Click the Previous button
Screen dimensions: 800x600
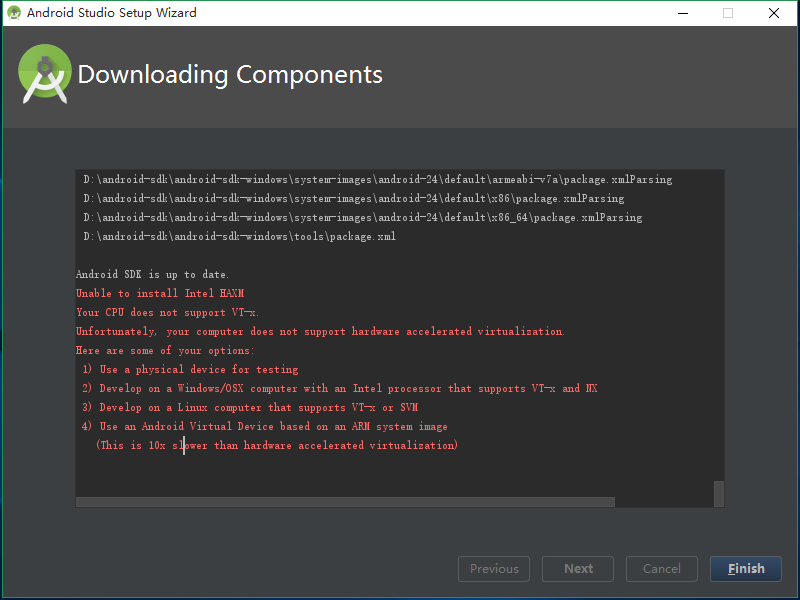pyautogui.click(x=494, y=568)
